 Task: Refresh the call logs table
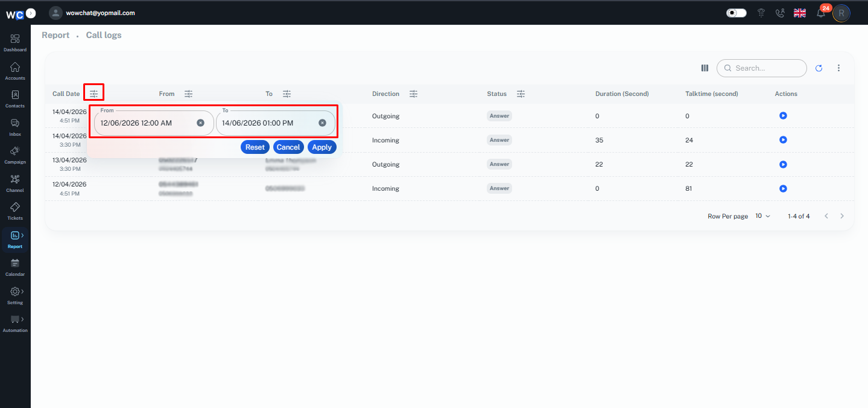819,68
